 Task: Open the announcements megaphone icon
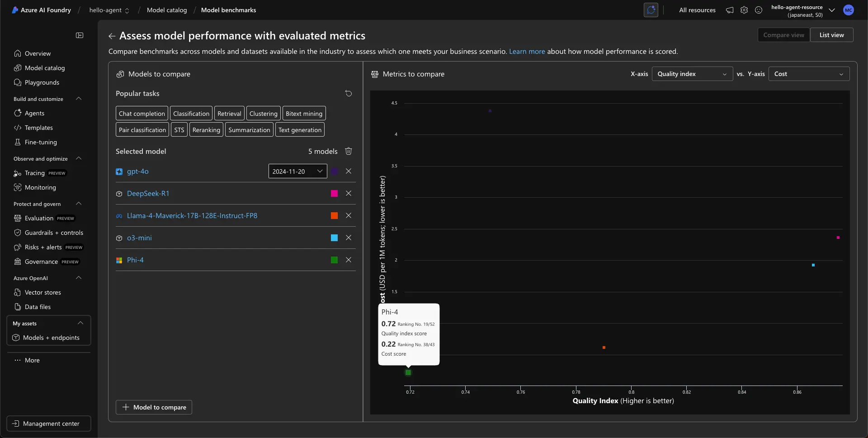(x=730, y=10)
